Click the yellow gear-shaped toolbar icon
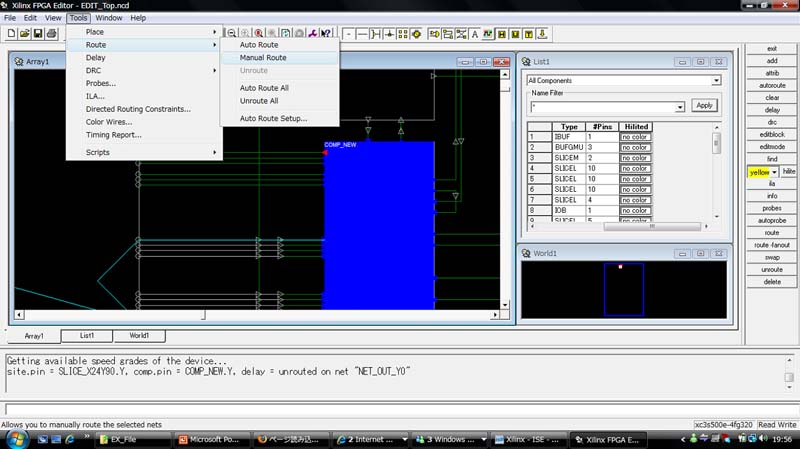The height and width of the screenshot is (449, 800). (x=416, y=34)
